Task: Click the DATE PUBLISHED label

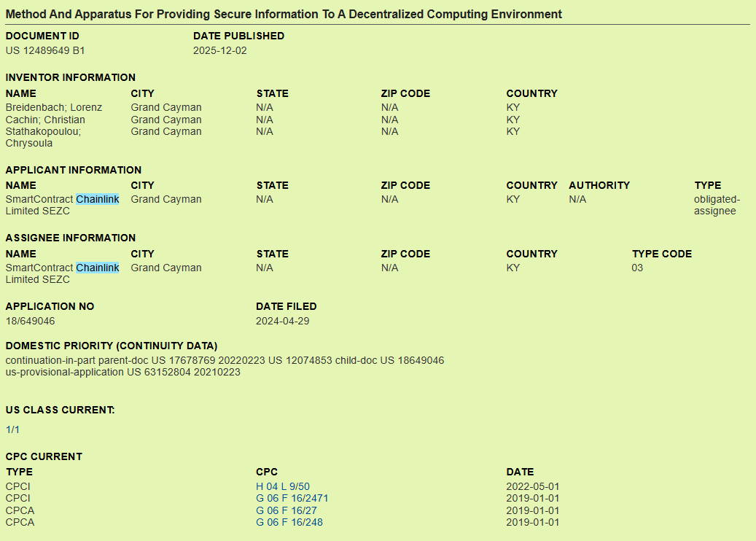Action: [x=238, y=36]
